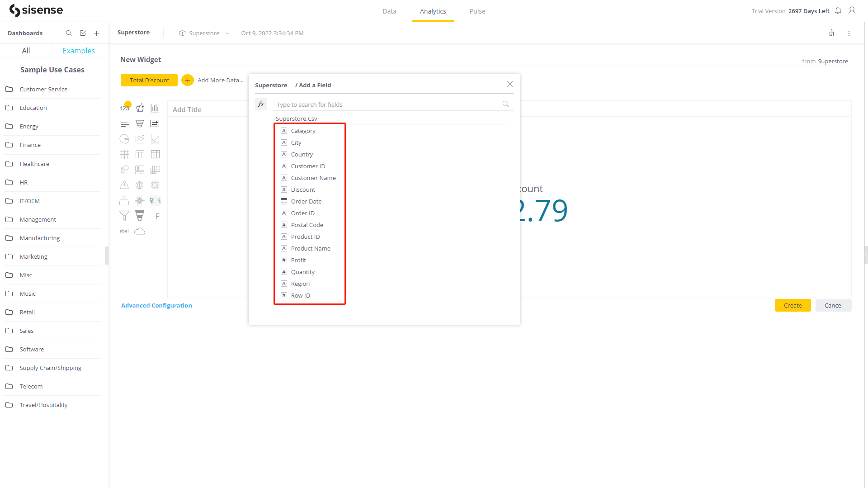Expand the Travel/Hospitality folder
868x488 pixels.
tap(52, 405)
